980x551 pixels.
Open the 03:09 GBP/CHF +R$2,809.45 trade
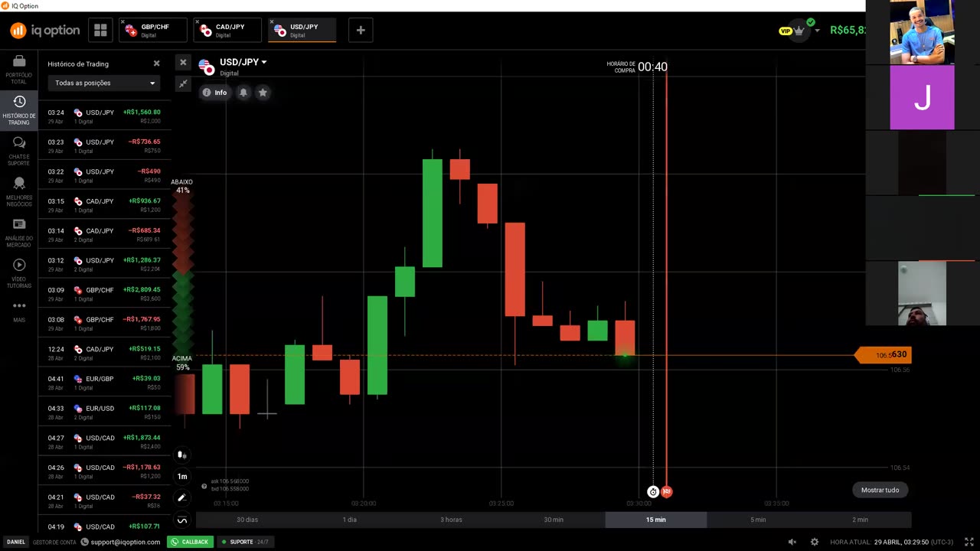pos(104,294)
